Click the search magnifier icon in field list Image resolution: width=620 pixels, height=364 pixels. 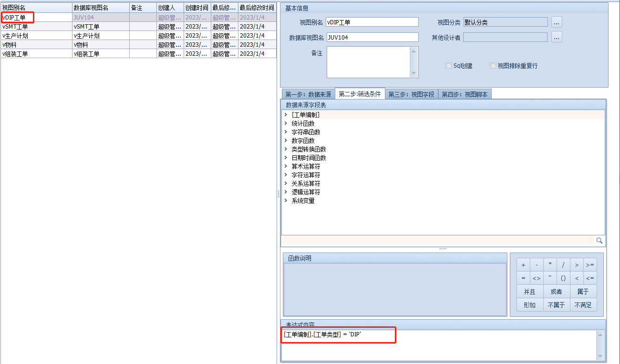[599, 241]
